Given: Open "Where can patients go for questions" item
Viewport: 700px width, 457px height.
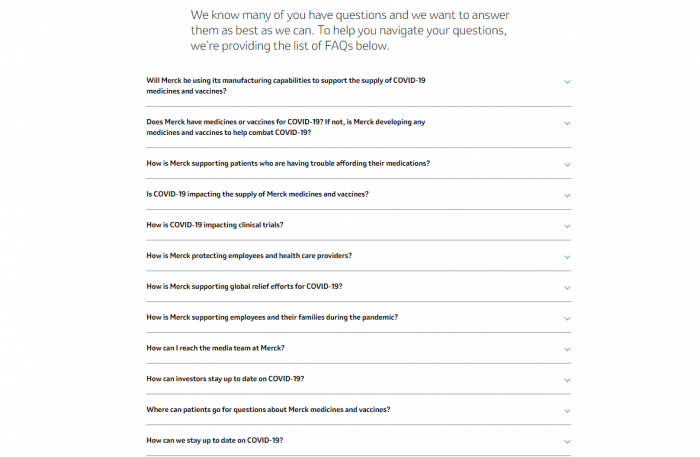Looking at the screenshot, I should click(x=268, y=409).
